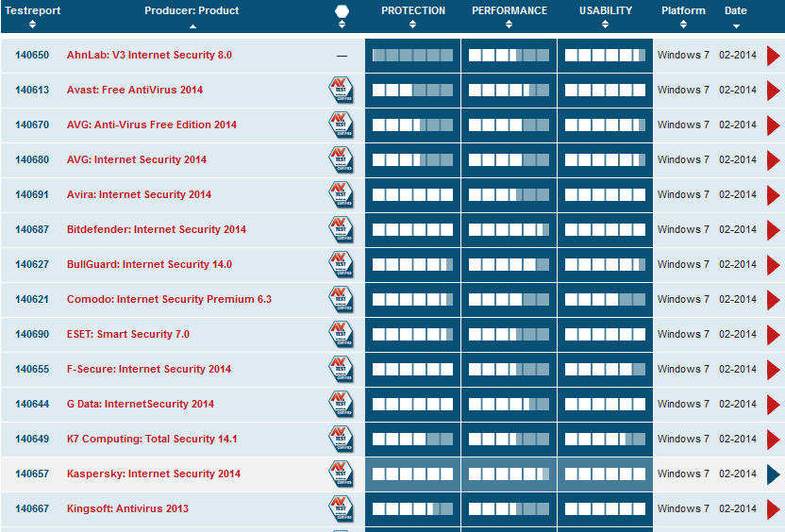Sort by Producer: Product column arrow
The height and width of the screenshot is (532, 785).
click(192, 26)
